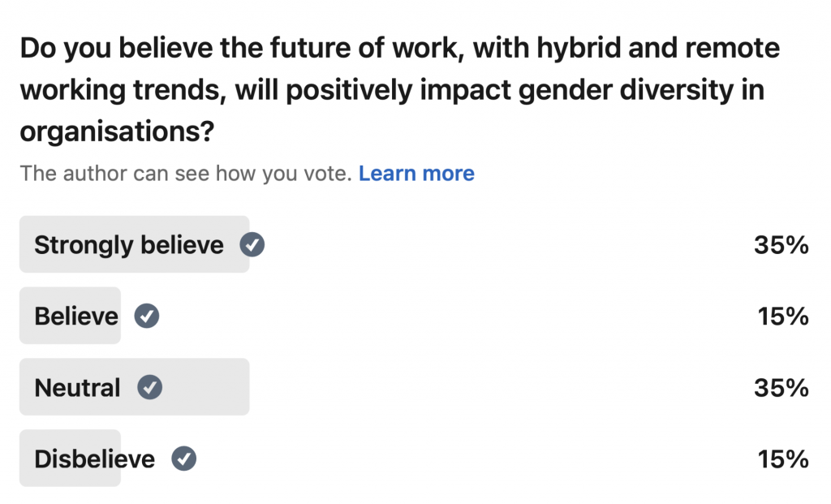
Task: Select the Strongly believe poll option
Action: point(129,245)
